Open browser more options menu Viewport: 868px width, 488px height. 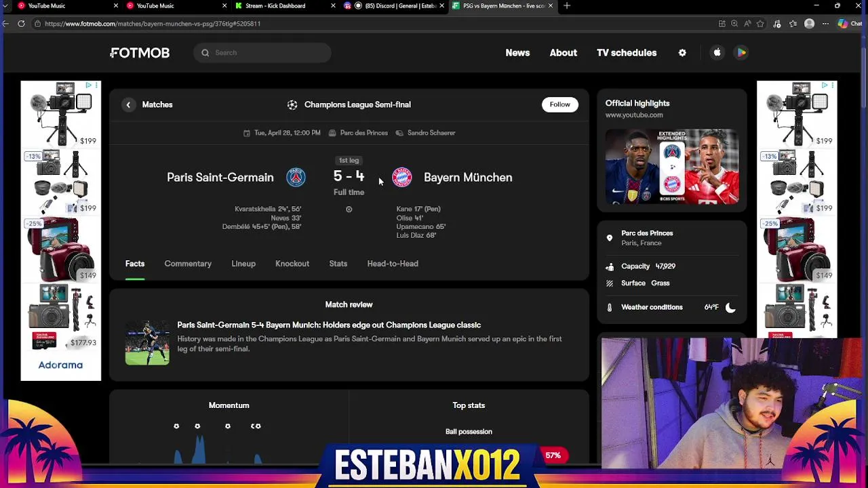pyautogui.click(x=825, y=24)
